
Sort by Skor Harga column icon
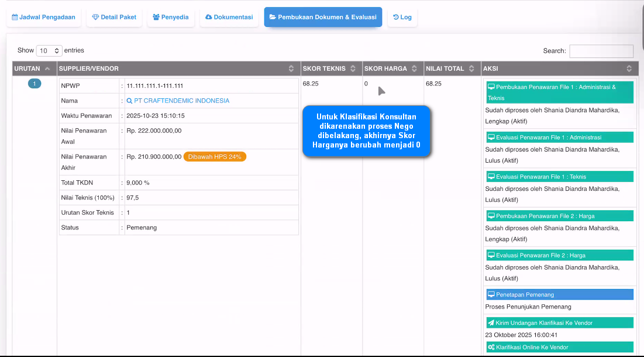pos(414,68)
